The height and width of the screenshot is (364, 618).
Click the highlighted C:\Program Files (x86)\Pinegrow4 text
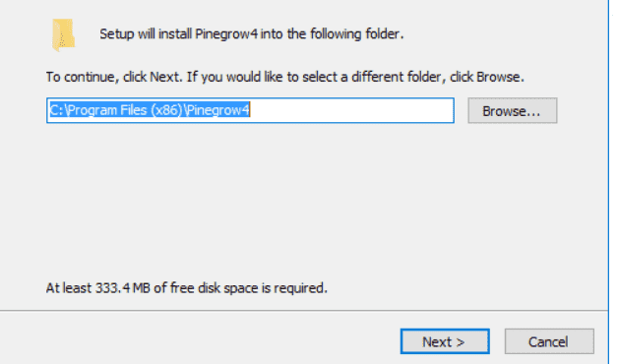150,110
